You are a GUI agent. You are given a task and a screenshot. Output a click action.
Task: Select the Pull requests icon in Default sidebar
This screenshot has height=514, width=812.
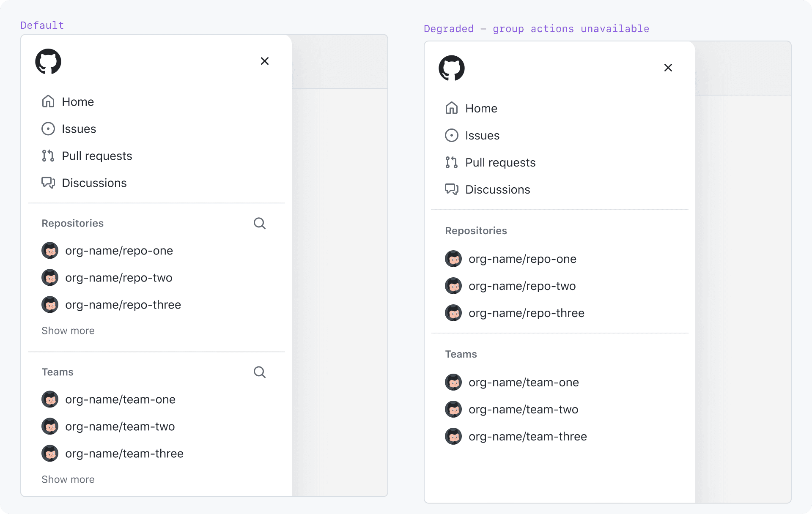point(48,156)
